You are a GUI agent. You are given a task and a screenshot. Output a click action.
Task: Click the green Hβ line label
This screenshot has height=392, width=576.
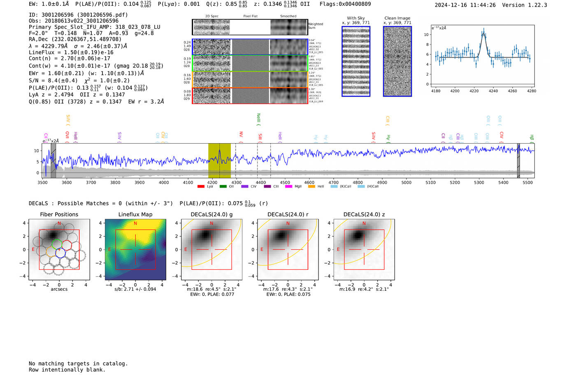click(x=532, y=138)
